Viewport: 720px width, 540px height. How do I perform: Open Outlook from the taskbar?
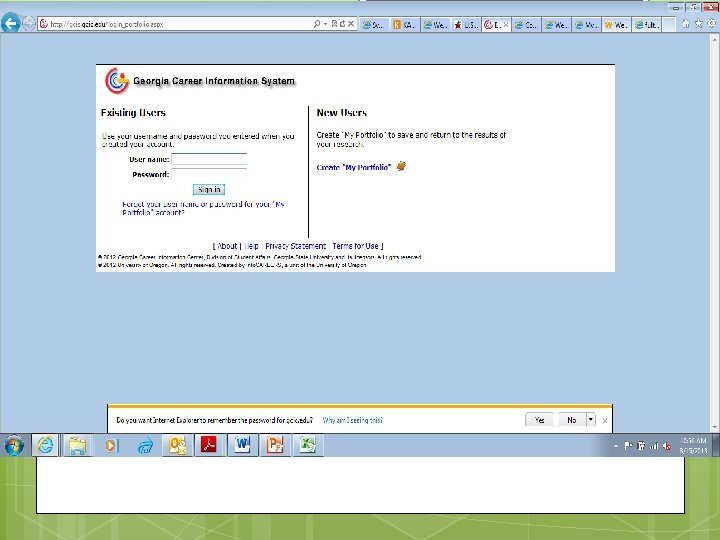[177, 445]
